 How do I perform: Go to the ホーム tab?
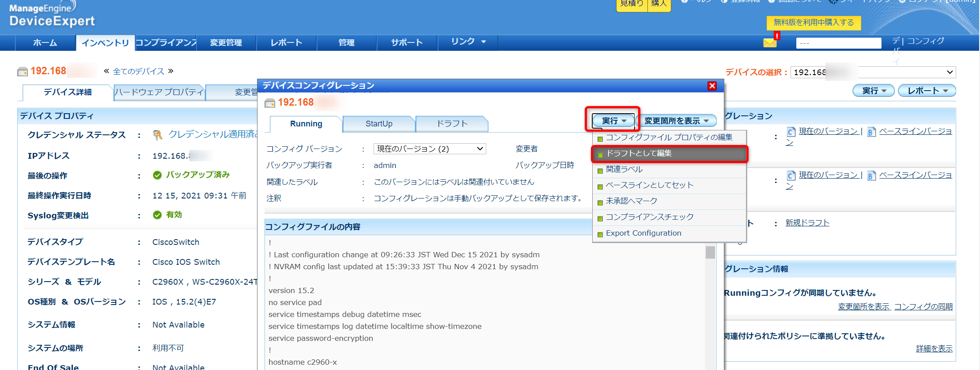[x=45, y=43]
